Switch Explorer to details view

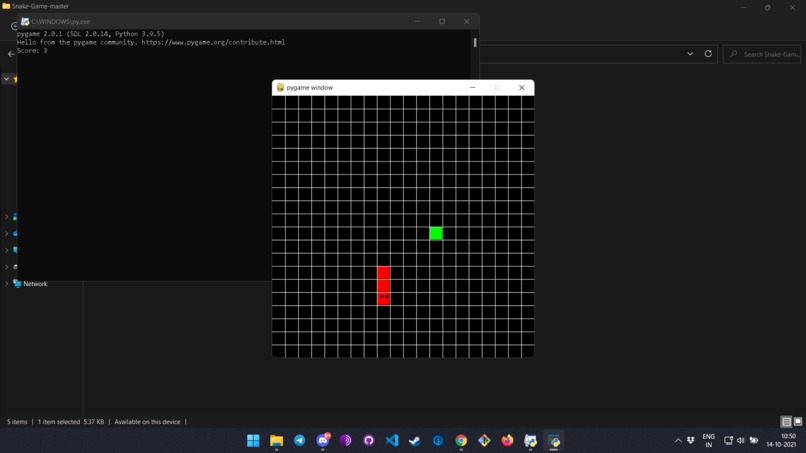(x=786, y=422)
